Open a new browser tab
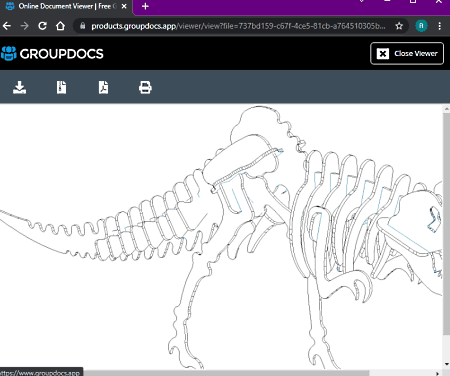This screenshot has height=376, width=450. coord(145,6)
